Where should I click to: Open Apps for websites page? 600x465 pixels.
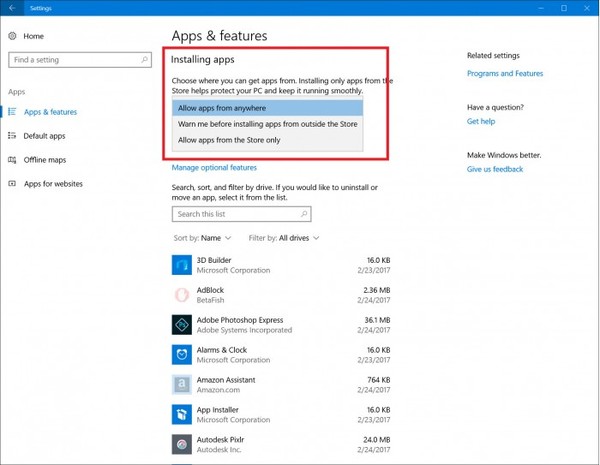click(x=53, y=184)
